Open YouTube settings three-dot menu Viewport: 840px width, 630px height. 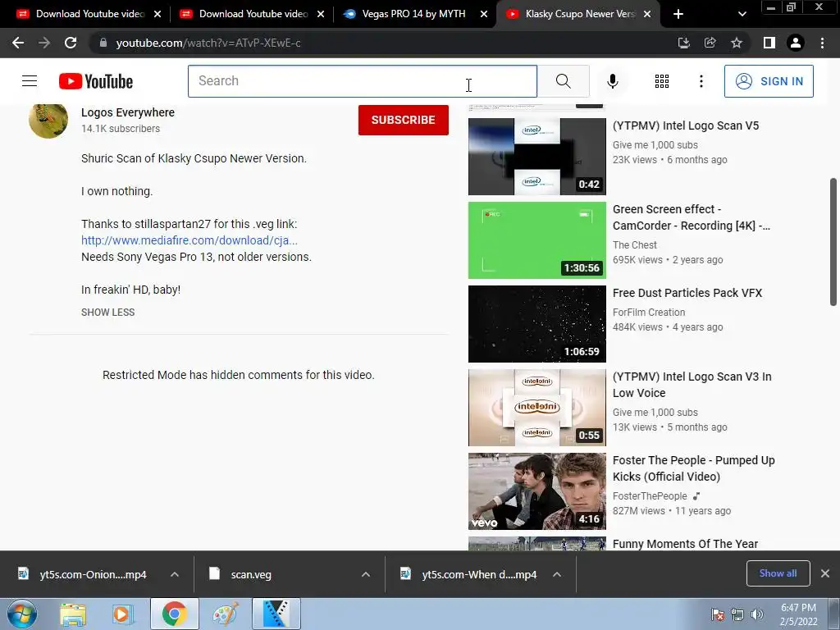click(701, 81)
